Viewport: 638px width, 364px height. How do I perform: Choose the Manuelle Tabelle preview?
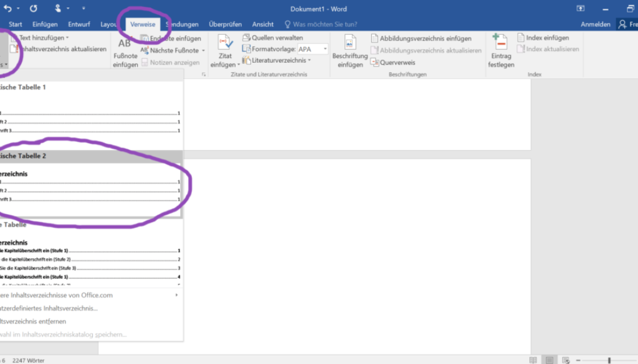point(91,252)
